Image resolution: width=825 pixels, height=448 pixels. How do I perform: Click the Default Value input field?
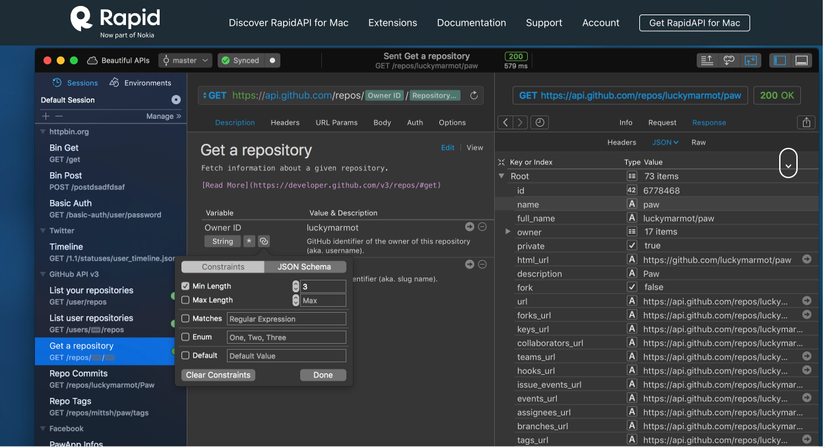(x=286, y=355)
